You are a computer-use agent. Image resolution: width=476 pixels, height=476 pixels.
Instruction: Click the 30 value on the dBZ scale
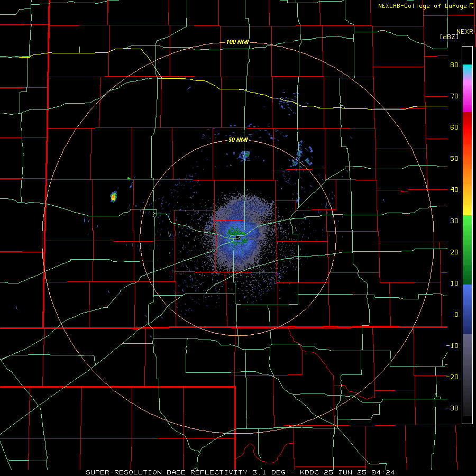pos(454,221)
